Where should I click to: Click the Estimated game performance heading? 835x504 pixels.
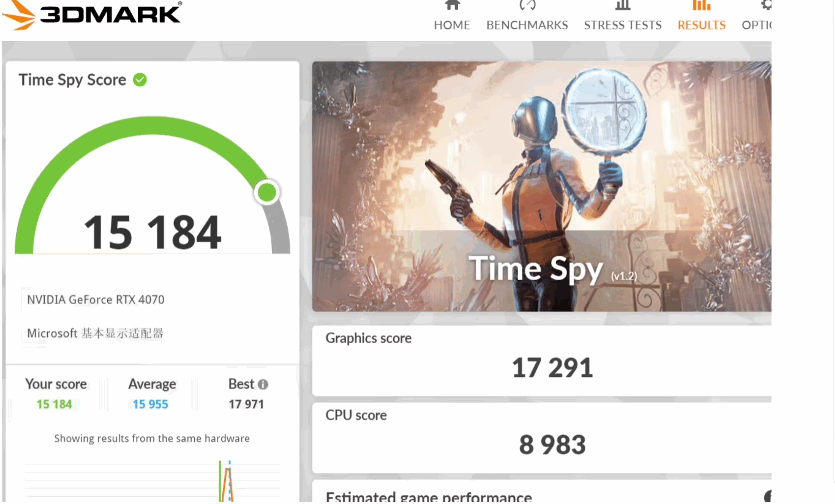[429, 497]
